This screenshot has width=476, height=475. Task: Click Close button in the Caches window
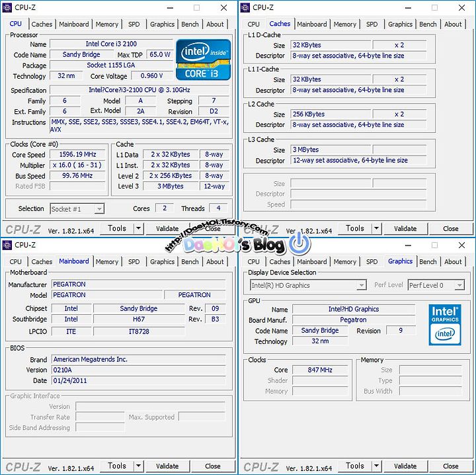pos(450,228)
